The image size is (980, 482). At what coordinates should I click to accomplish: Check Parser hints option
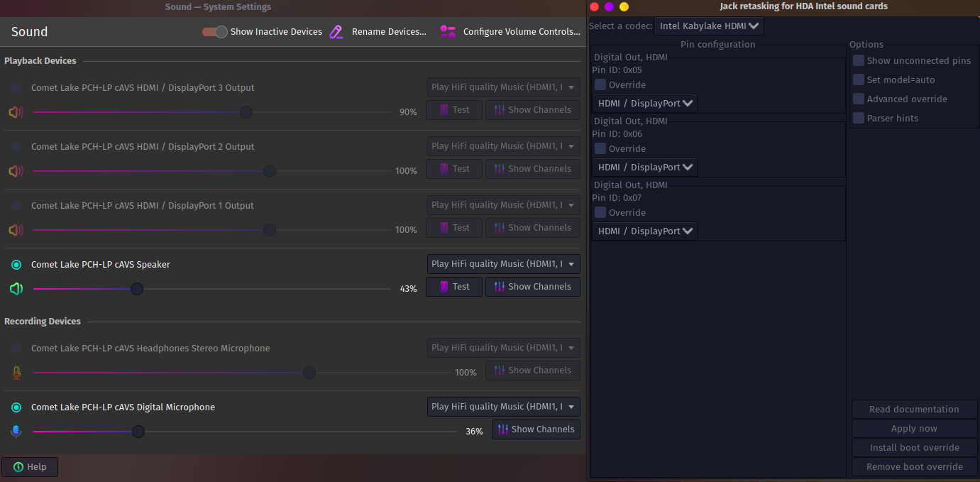(x=859, y=118)
